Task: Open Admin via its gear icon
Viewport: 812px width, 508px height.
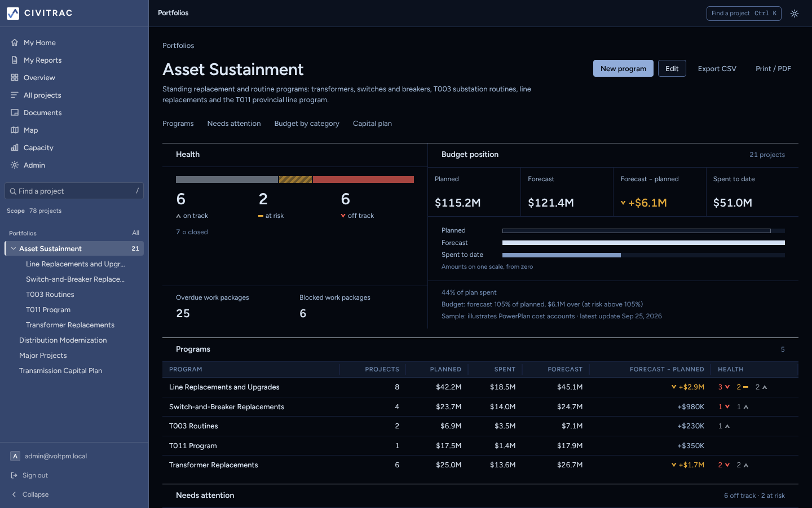Action: point(15,165)
